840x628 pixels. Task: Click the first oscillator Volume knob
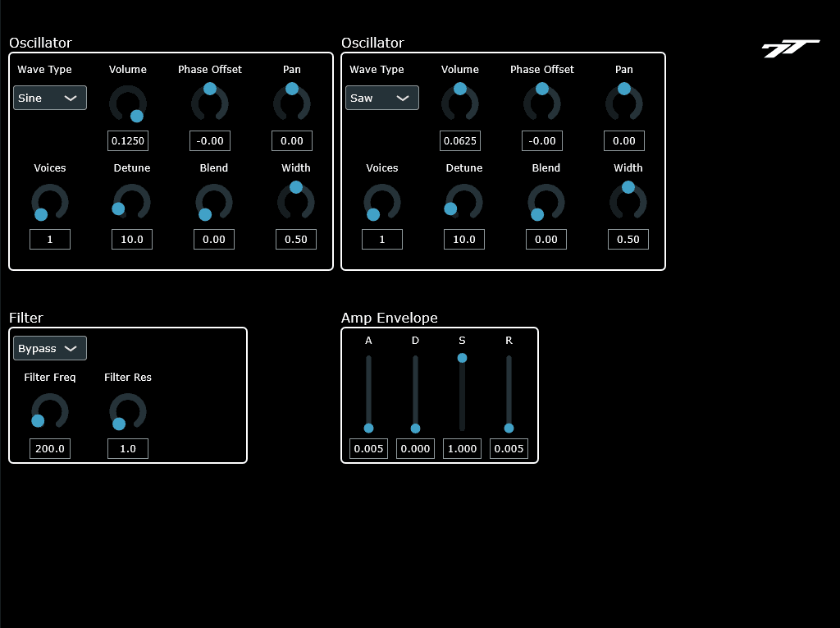[x=128, y=103]
